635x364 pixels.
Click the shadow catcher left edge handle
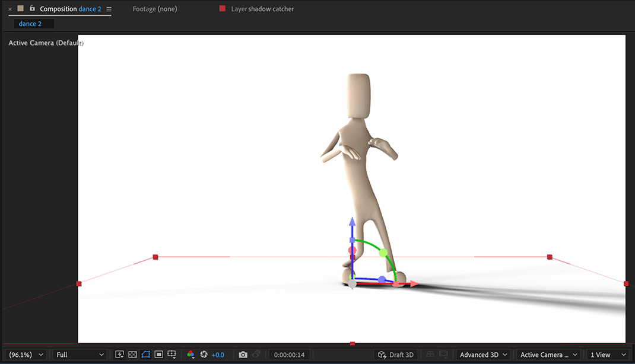(x=79, y=283)
